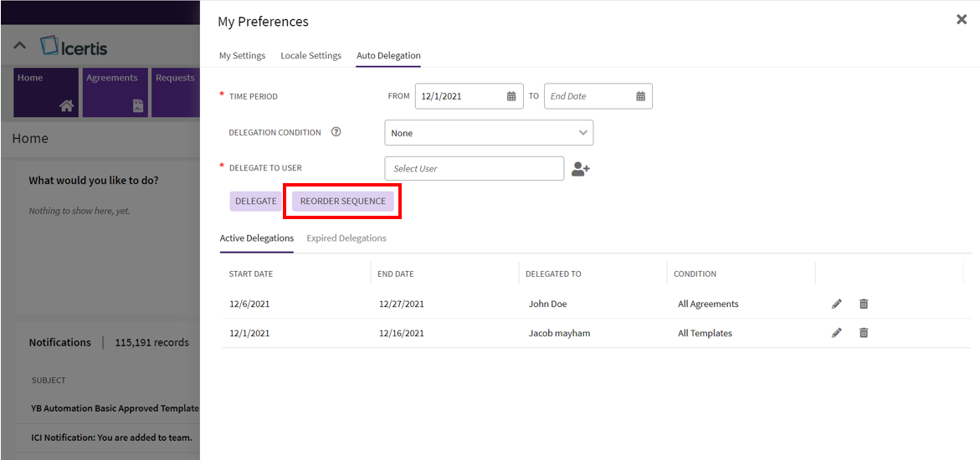Click the add user icon beside Select User
This screenshot has width=980, height=460.
pos(580,169)
